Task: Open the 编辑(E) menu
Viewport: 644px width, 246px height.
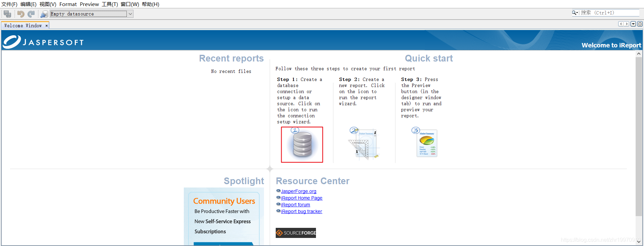Action: click(29, 4)
